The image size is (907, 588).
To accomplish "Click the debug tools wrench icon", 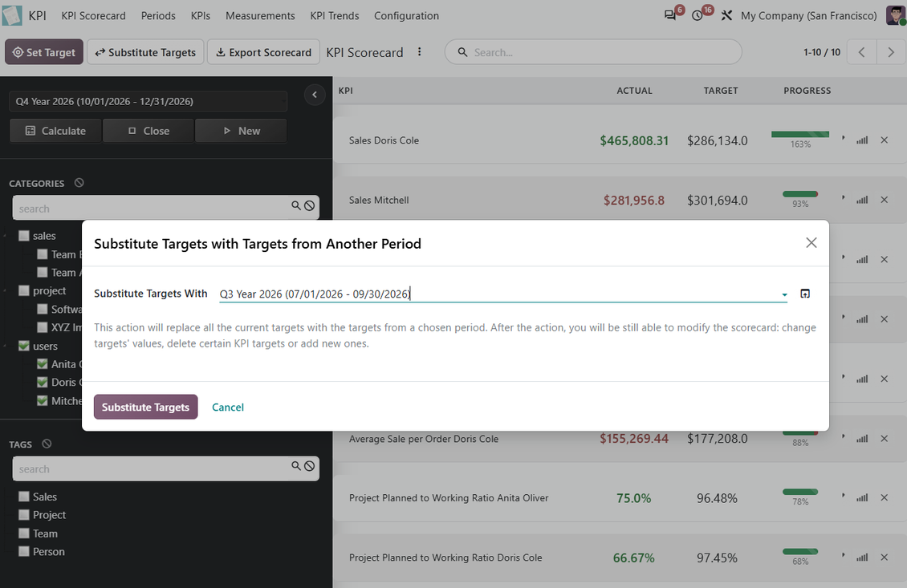I will (x=726, y=15).
